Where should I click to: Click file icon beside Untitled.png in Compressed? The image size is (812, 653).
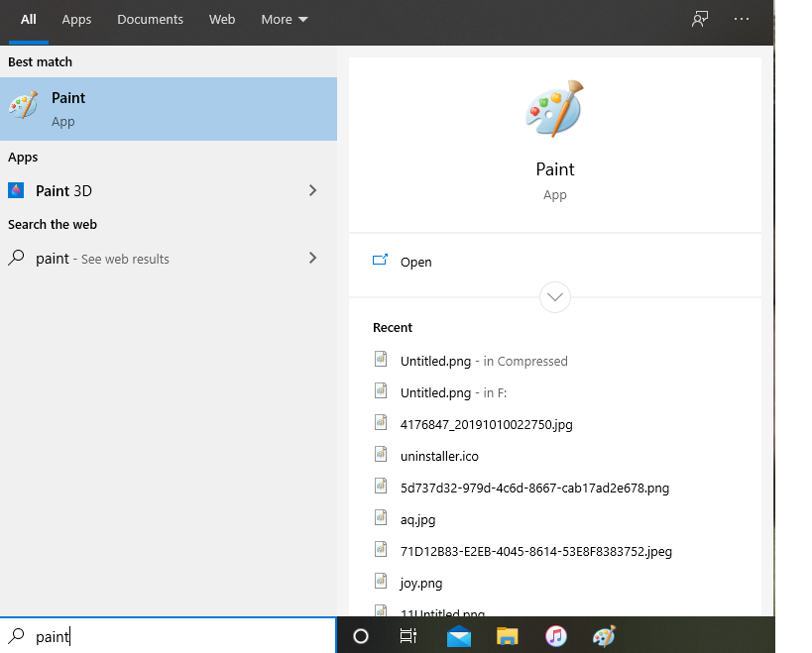381,359
